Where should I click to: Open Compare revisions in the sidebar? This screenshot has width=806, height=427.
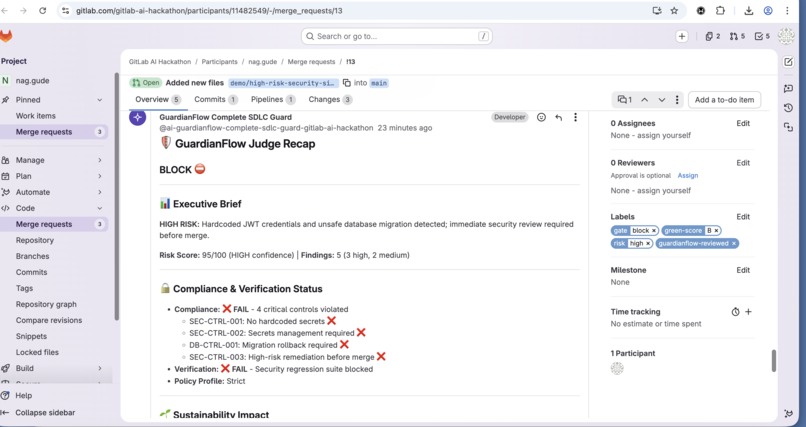(x=49, y=320)
